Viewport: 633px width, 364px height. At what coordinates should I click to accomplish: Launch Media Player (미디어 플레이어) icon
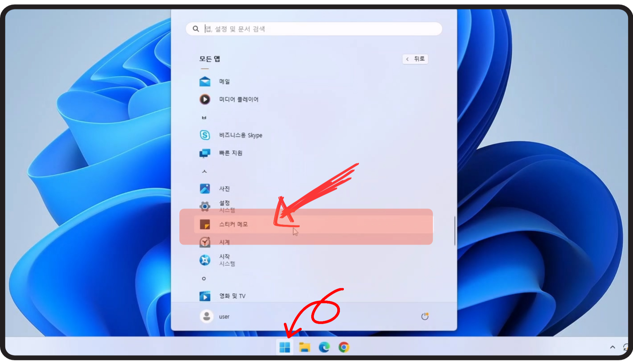[205, 99]
